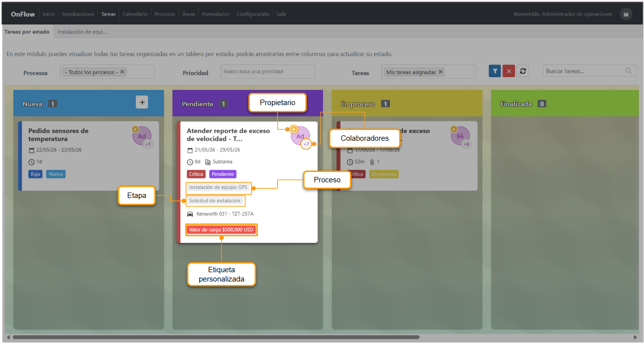Click the OnFlow logo
The width and height of the screenshot is (644, 346).
coord(23,14)
